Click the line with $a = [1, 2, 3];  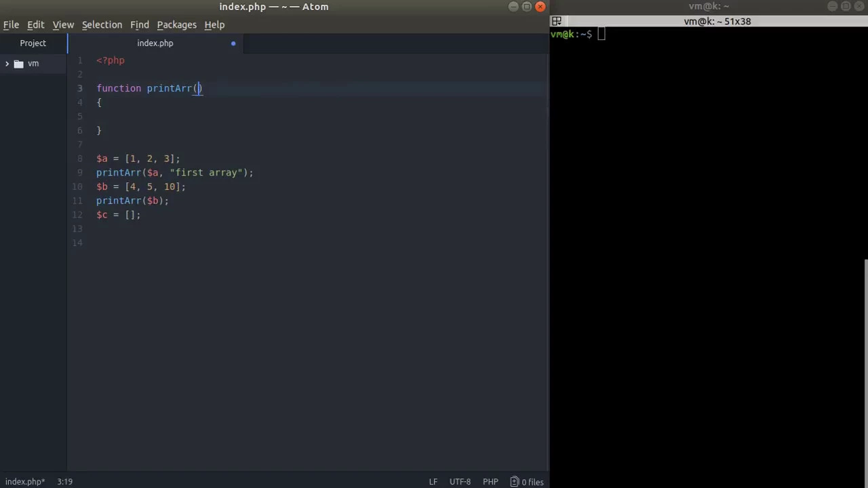tap(138, 159)
